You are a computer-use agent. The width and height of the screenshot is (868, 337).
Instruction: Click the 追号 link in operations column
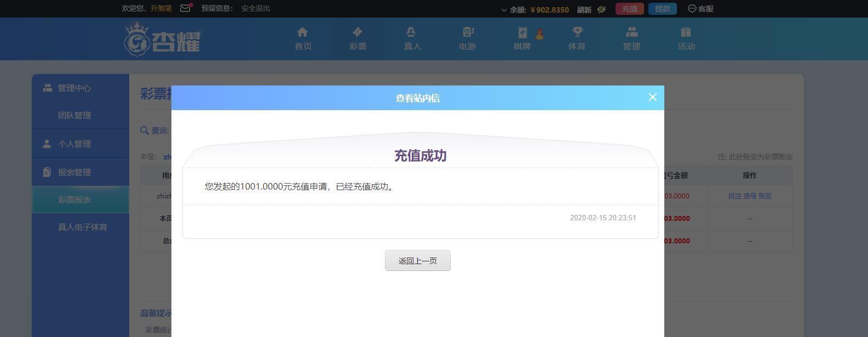point(750,196)
